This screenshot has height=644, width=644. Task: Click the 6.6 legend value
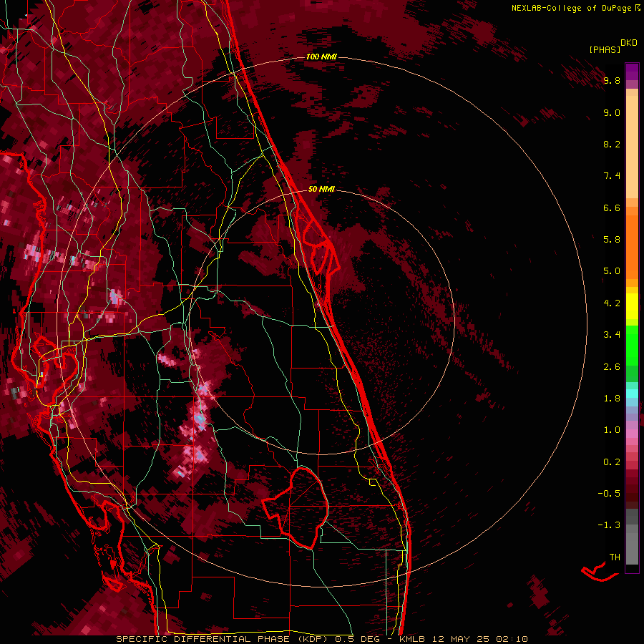(x=612, y=208)
